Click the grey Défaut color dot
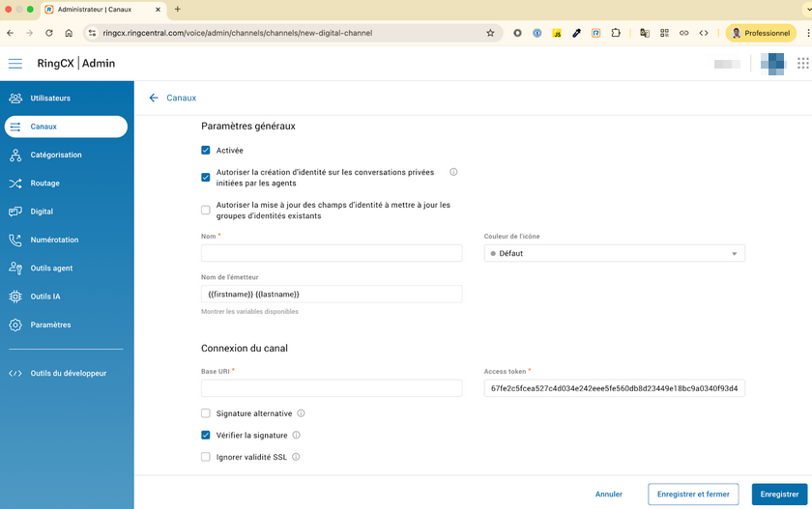The image size is (812, 509). 493,253
